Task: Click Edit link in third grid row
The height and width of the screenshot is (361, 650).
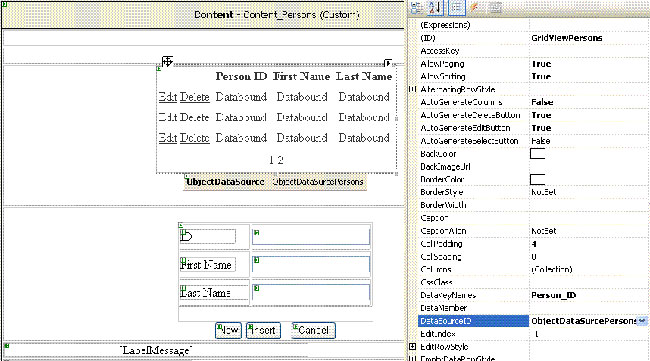Action: pos(168,138)
